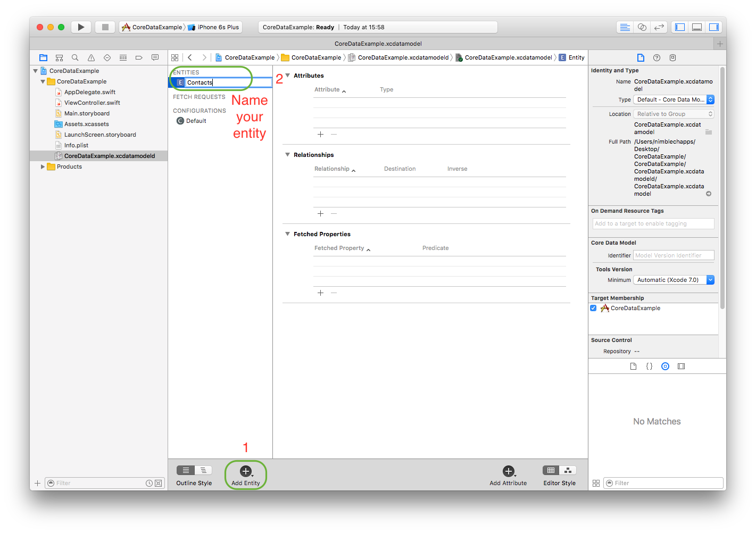Open the related items grid menu in jump bar

[175, 57]
